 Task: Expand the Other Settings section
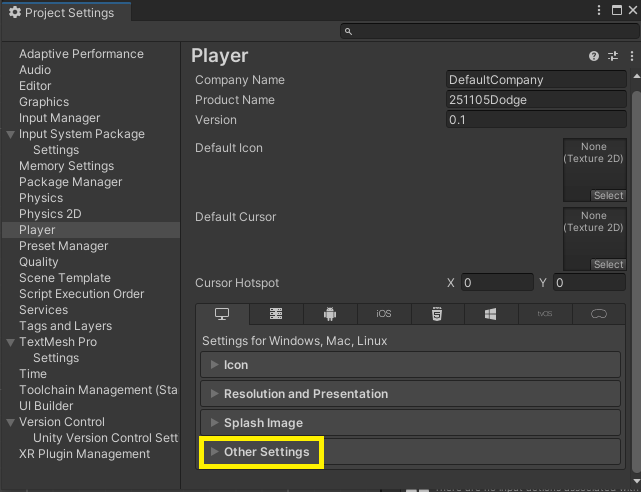point(410,452)
